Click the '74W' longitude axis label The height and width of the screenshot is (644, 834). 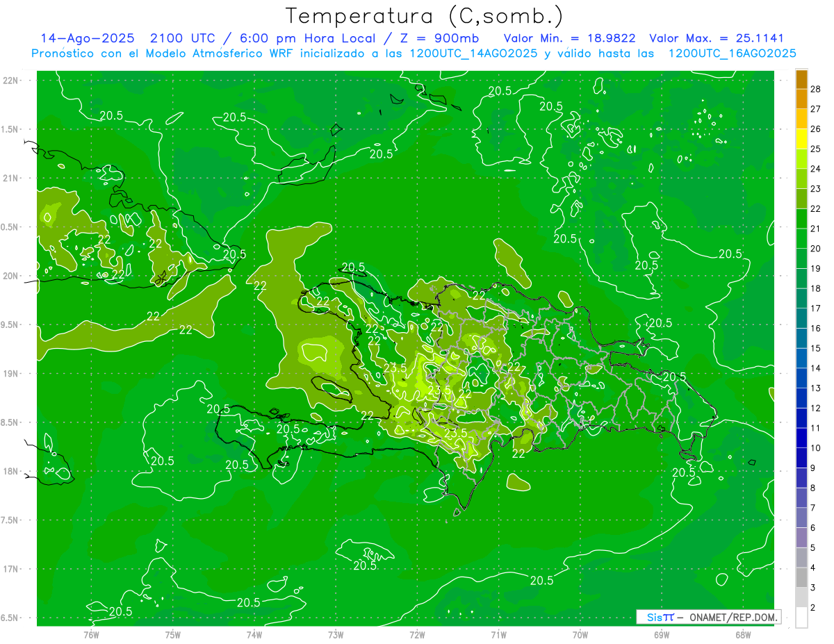pyautogui.click(x=254, y=634)
